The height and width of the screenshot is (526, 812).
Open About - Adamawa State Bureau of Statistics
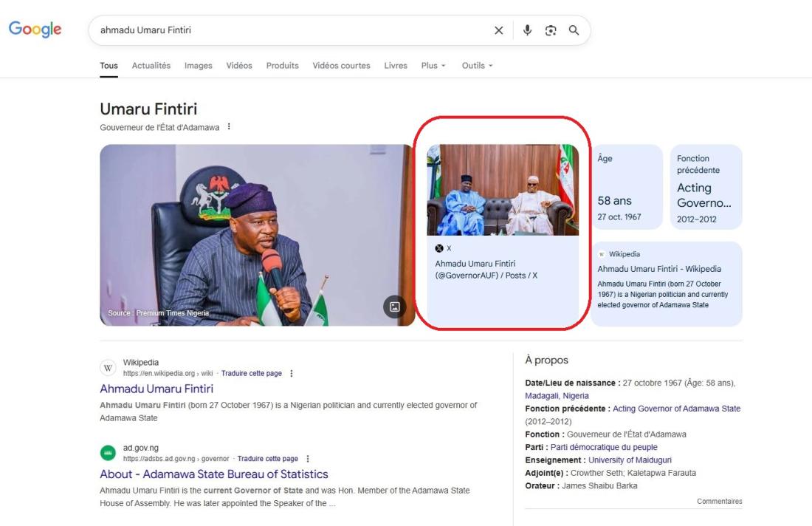click(214, 474)
